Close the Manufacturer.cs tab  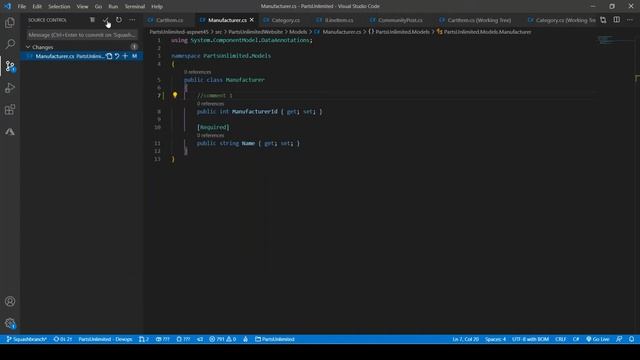tap(252, 20)
